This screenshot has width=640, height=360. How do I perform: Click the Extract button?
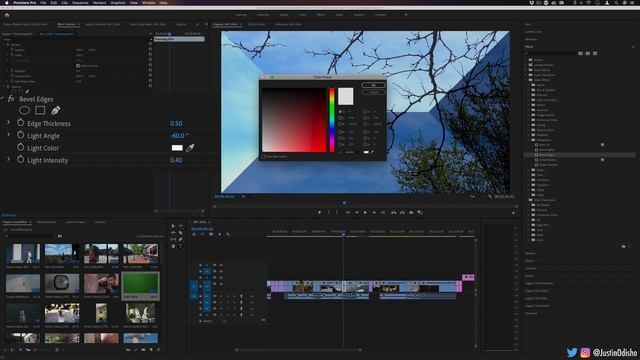click(402, 212)
